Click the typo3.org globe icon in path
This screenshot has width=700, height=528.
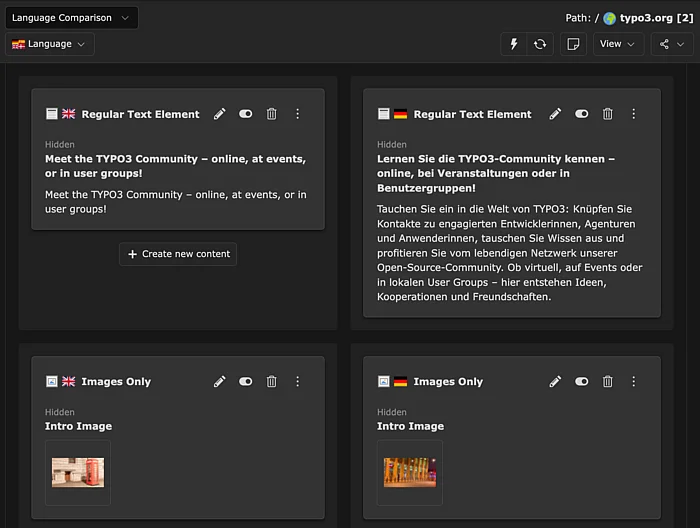pos(609,18)
